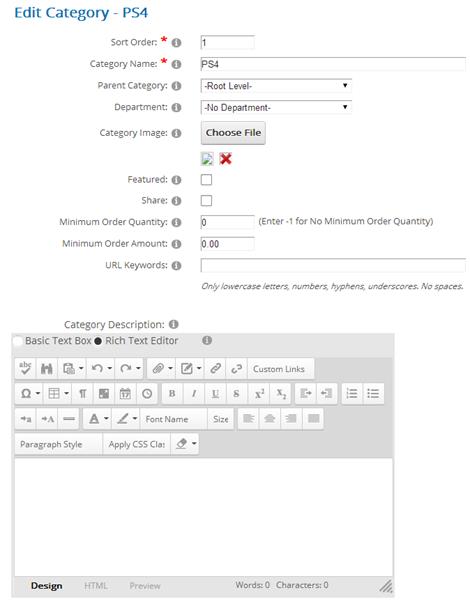Screen dimensions: 470x604
Task: Check the Share checkbox
Action: [206, 201]
